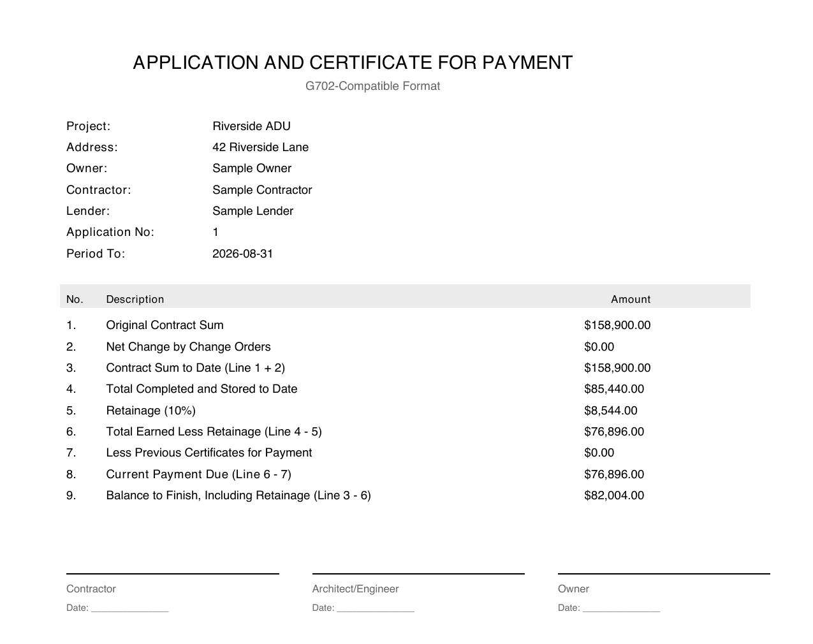Select the Original Contract Sum amount in line 1
Image resolution: width=813 pixels, height=644 pixels.
617,325
